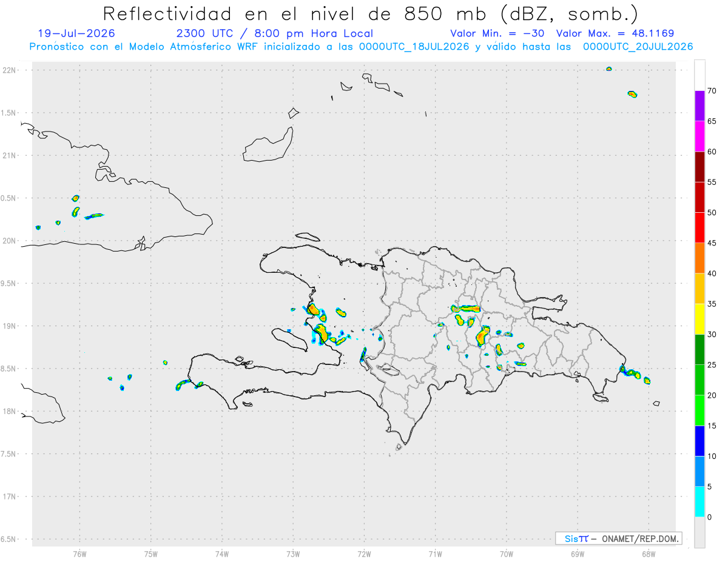Viewport: 728px width, 562px height.
Task: Click the colorbar label "45"
Action: pyautogui.click(x=712, y=243)
